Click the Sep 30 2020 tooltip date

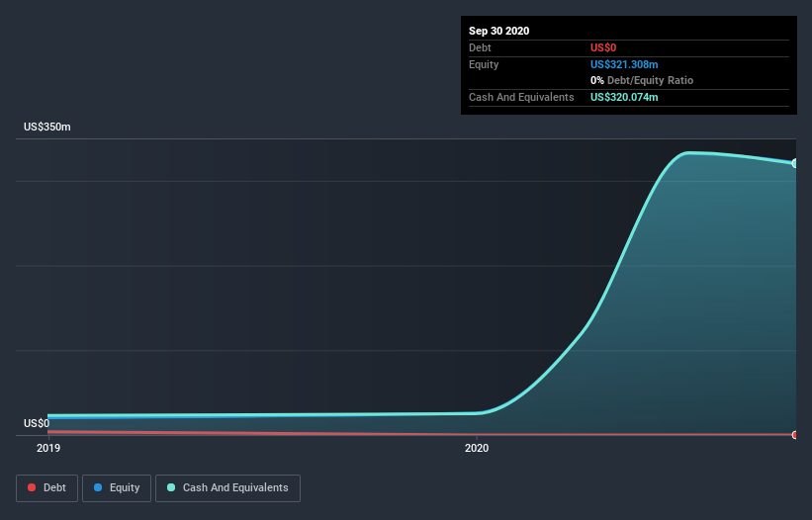[498, 31]
